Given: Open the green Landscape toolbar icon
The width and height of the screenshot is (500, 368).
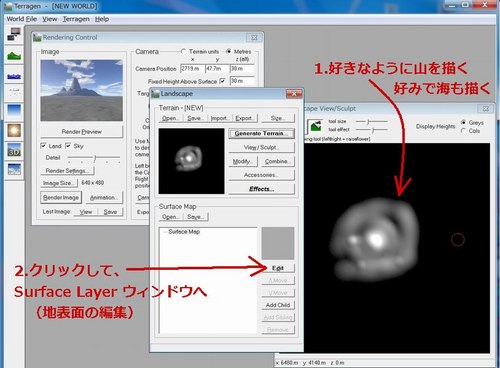Looking at the screenshot, I should tap(14, 55).
